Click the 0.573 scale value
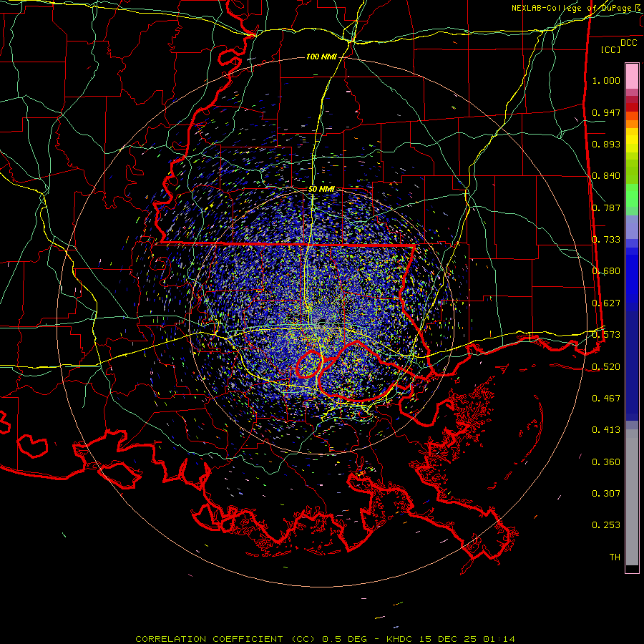 tap(606, 335)
